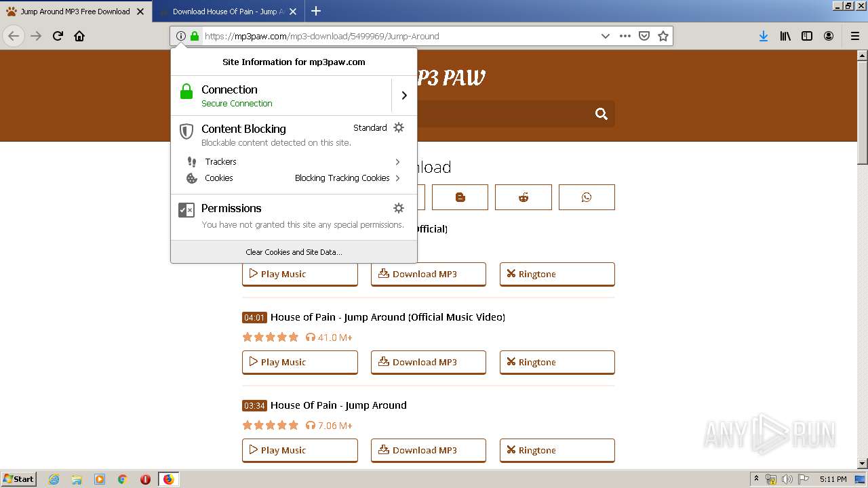Click the Blocking Tracking Cookies label
The height and width of the screenshot is (488, 868).
(x=342, y=178)
